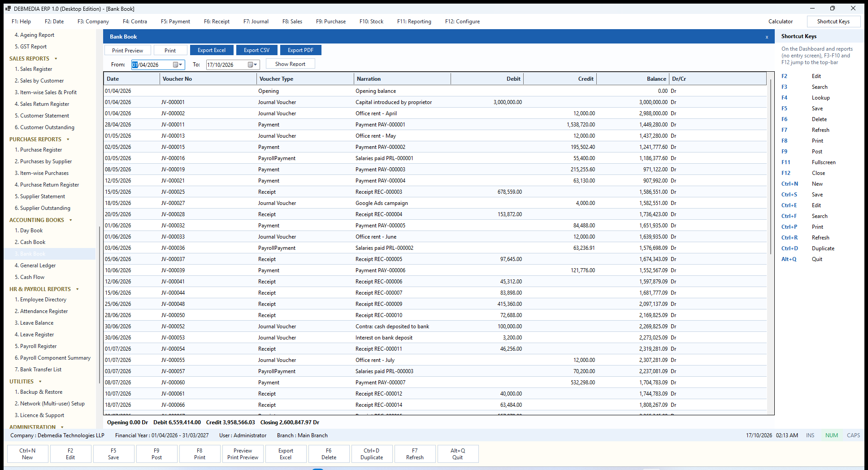Open the Bank Transfer List report

[x=41, y=370]
